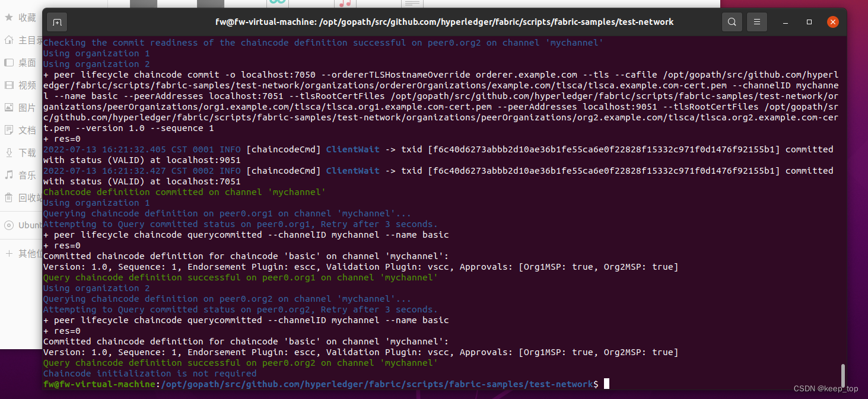Click the line 'Checking the commit readiness'
868x399 pixels.
click(x=323, y=43)
